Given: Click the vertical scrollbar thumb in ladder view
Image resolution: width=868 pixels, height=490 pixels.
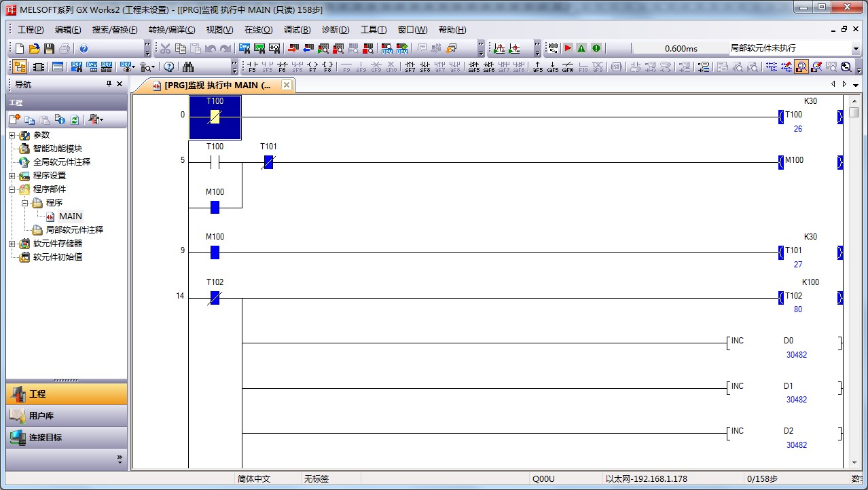Looking at the screenshot, I should (x=854, y=113).
